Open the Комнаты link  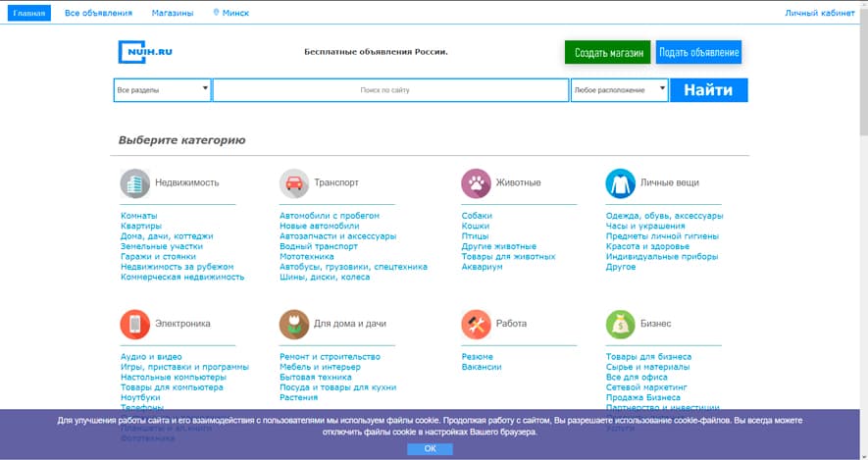tap(139, 216)
